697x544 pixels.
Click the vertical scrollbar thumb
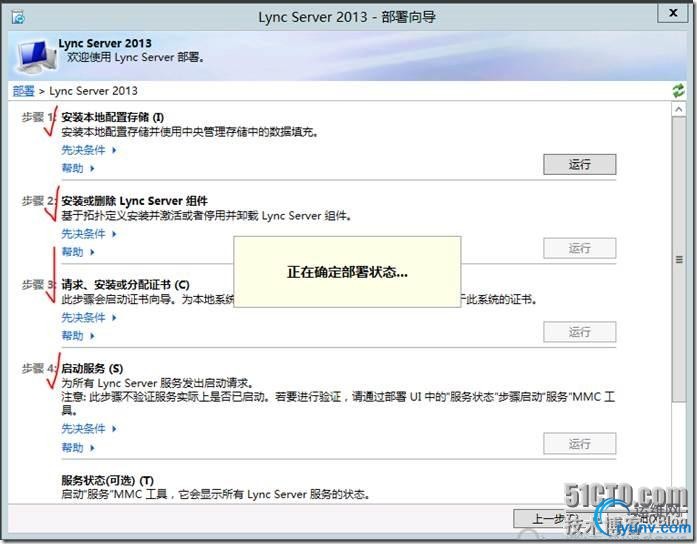coord(679,259)
